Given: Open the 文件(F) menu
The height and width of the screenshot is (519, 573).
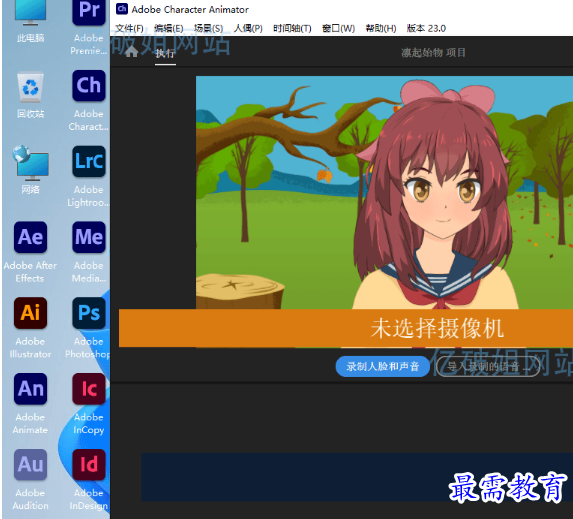Looking at the screenshot, I should [x=129, y=28].
